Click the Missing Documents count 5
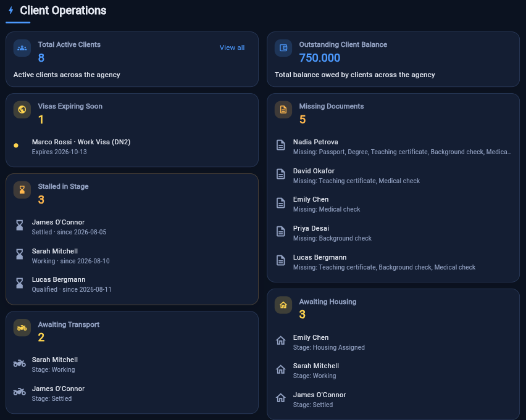526x420 pixels. pos(303,119)
